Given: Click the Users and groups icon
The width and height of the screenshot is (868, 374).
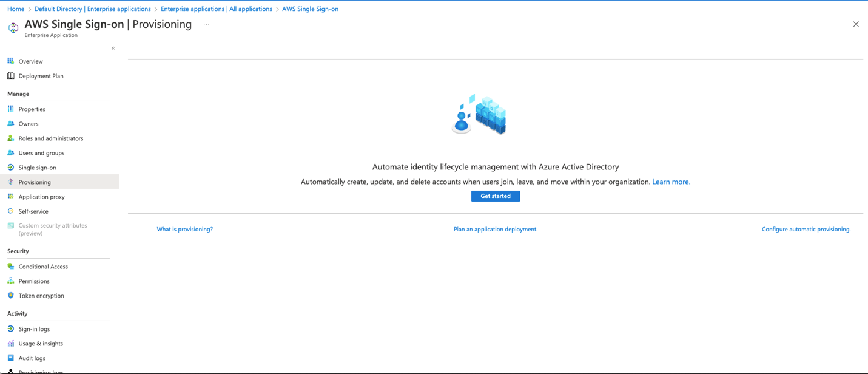Looking at the screenshot, I should pyautogui.click(x=10, y=153).
